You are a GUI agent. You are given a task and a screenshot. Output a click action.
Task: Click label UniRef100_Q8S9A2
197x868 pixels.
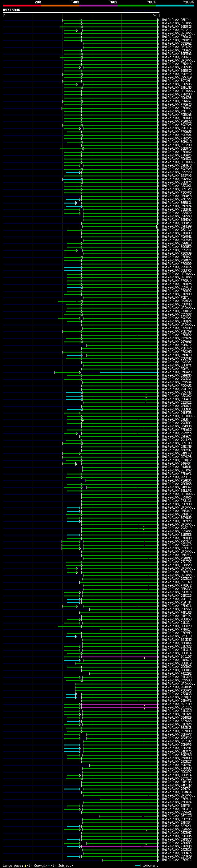tap(177, 43)
